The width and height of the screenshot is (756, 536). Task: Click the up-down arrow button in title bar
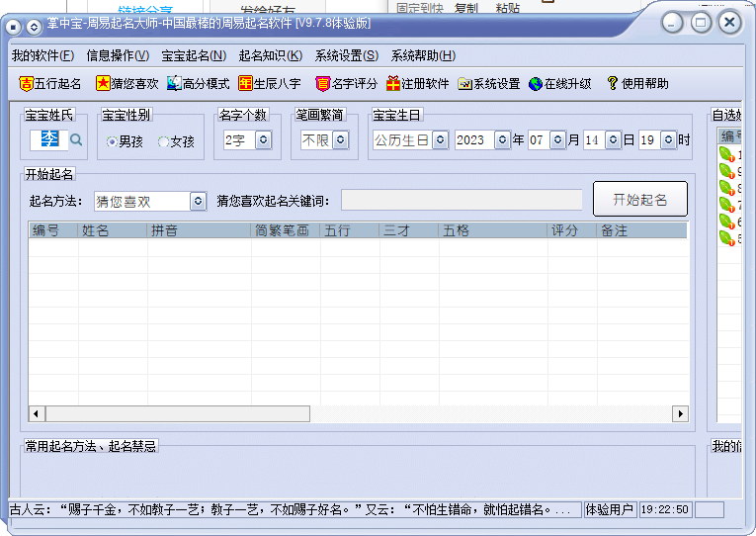pos(34,27)
